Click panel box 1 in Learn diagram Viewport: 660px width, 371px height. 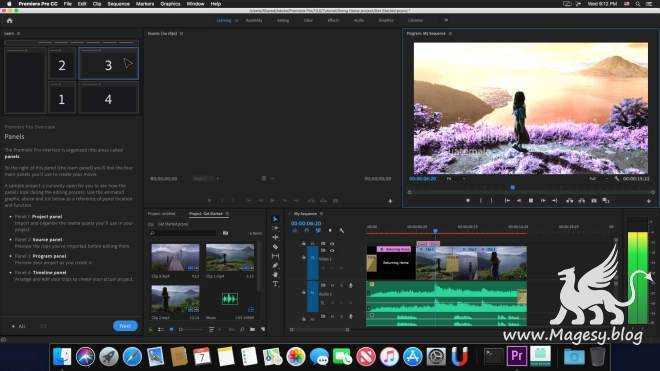point(62,98)
